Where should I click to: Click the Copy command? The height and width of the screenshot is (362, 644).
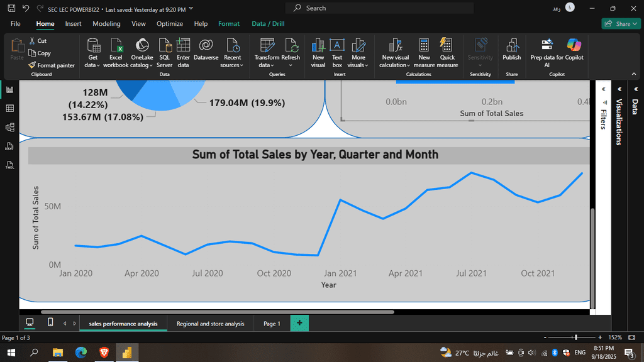[40, 53]
